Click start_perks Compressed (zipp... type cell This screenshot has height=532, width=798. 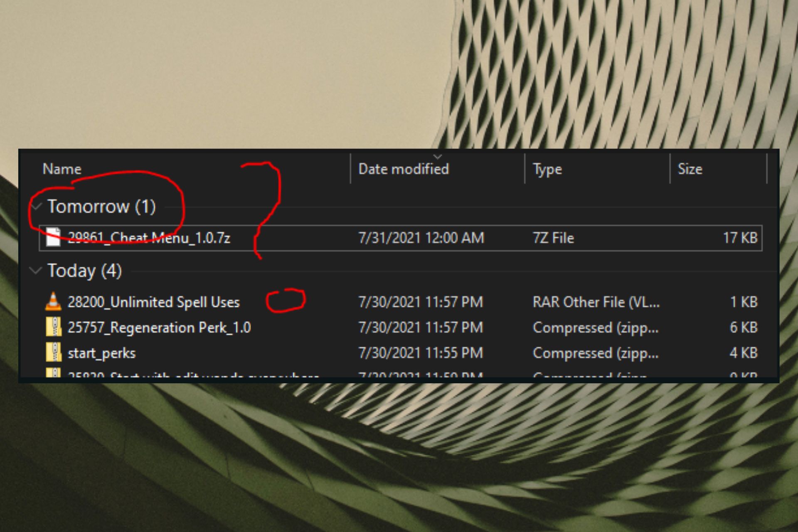point(596,353)
